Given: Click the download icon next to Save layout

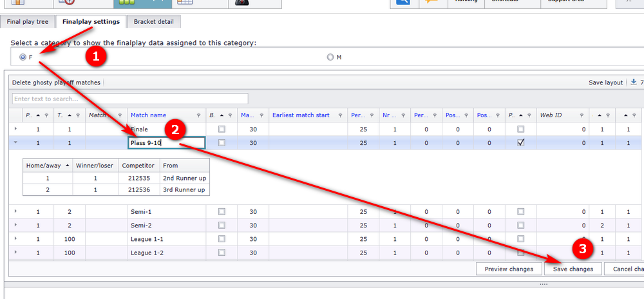Looking at the screenshot, I should pyautogui.click(x=633, y=82).
